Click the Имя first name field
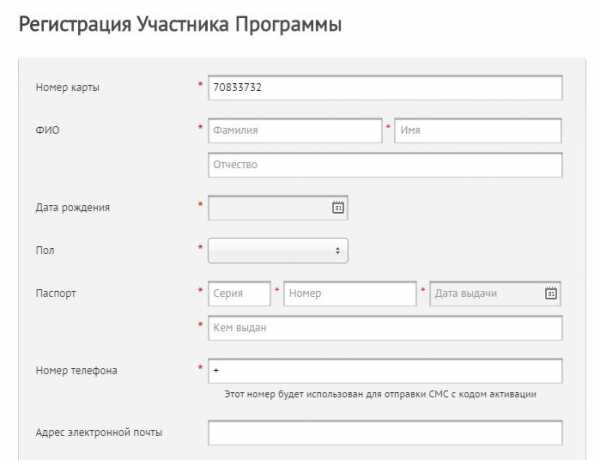The width and height of the screenshot is (600, 460). click(478, 130)
